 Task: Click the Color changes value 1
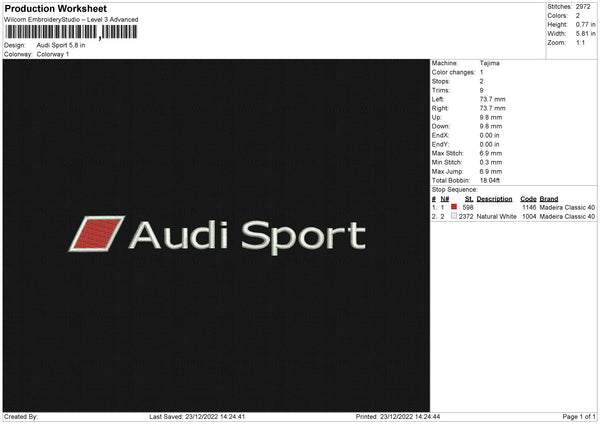pyautogui.click(x=481, y=72)
